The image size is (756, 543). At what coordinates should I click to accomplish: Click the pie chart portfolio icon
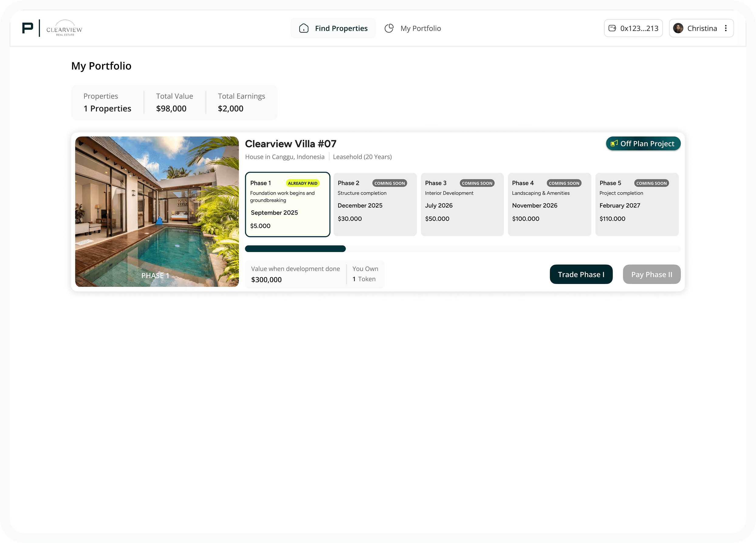[x=389, y=28]
